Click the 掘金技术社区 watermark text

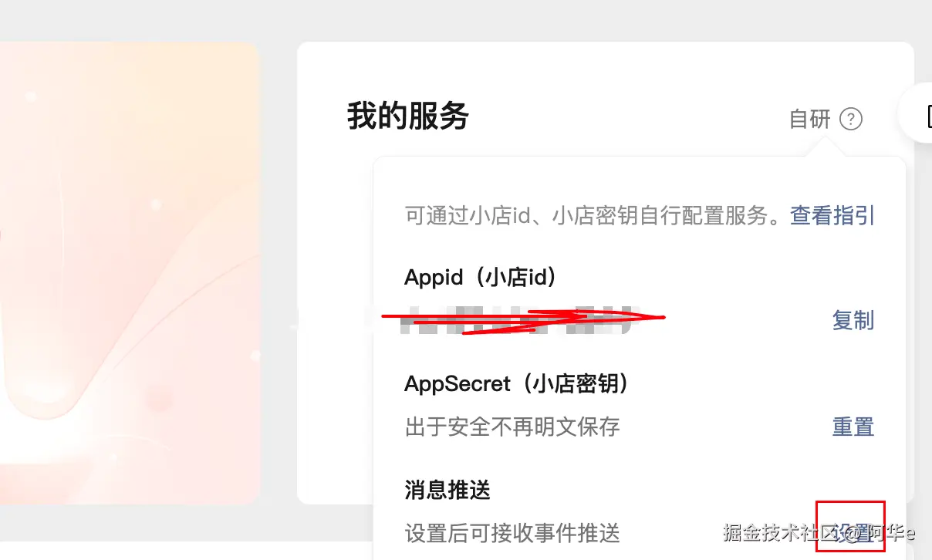point(779,532)
